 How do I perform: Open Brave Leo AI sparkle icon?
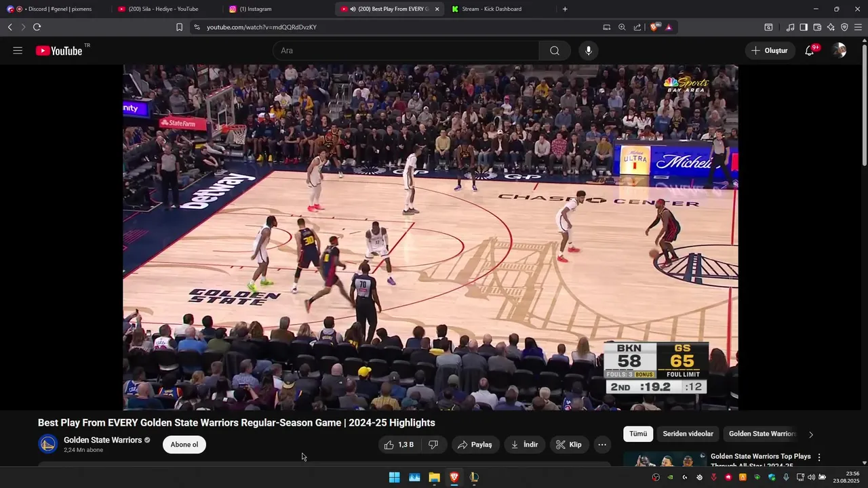click(x=831, y=27)
